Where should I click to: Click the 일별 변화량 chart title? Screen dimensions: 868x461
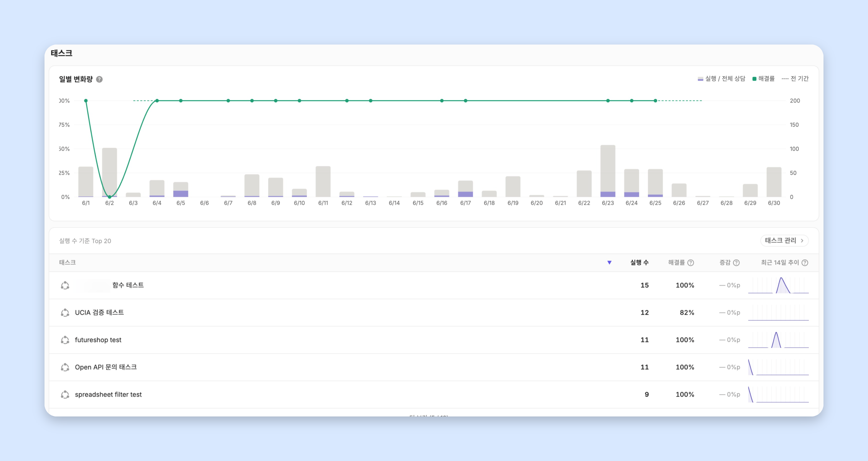pos(76,79)
